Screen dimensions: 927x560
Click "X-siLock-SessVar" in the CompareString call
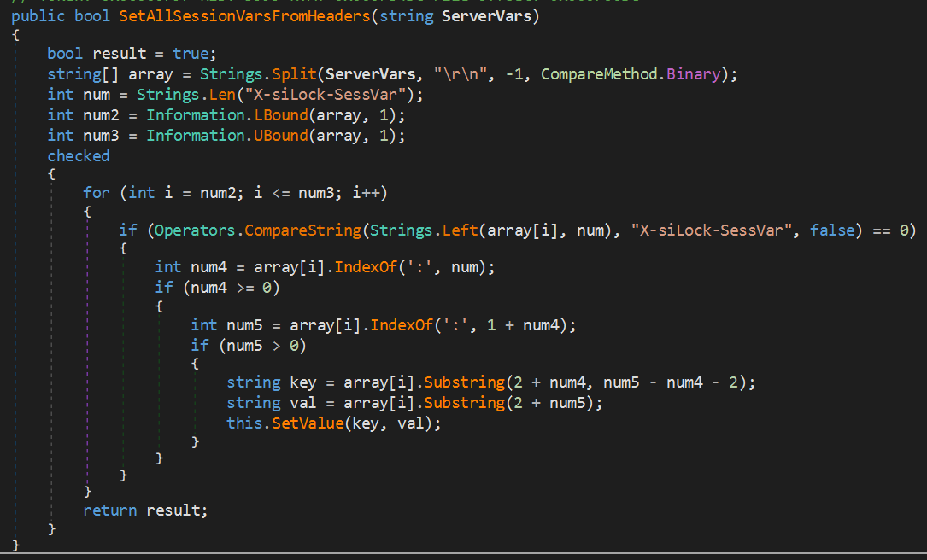pyautogui.click(x=711, y=230)
